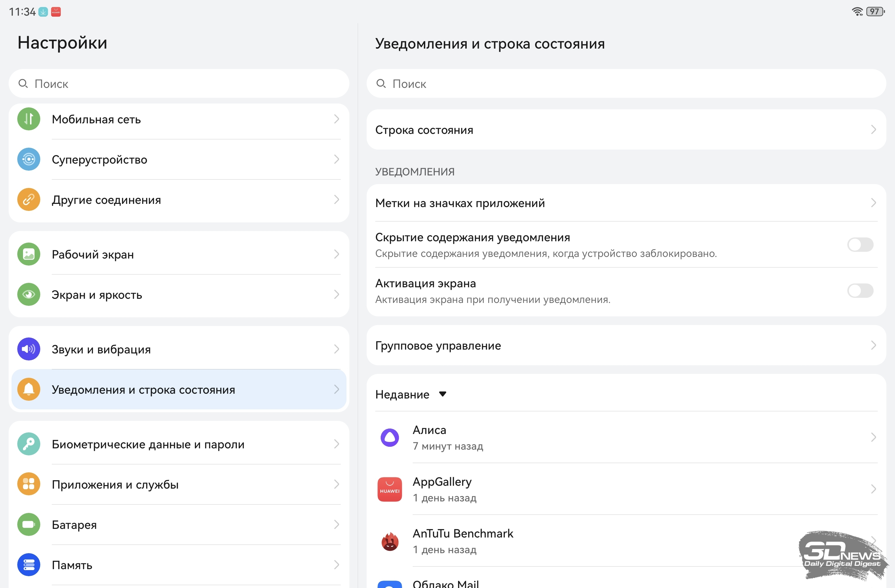This screenshot has width=895, height=588.
Task: Tap the Суперустройство blue icon
Action: coord(28,159)
